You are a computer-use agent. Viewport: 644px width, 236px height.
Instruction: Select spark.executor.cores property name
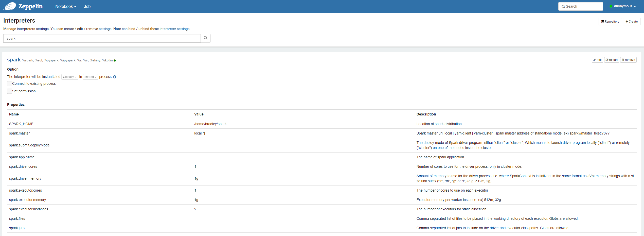click(25, 190)
